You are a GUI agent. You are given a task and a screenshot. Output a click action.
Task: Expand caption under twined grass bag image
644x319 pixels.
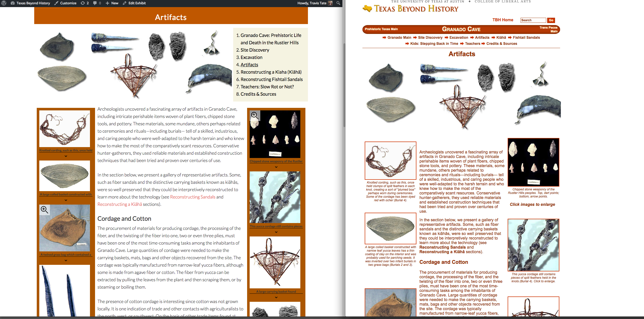[x=66, y=261]
